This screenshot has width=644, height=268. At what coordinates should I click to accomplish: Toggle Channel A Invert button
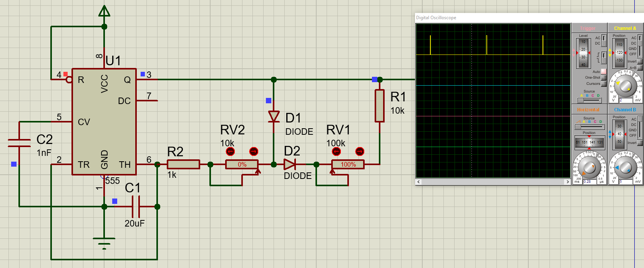click(x=640, y=61)
